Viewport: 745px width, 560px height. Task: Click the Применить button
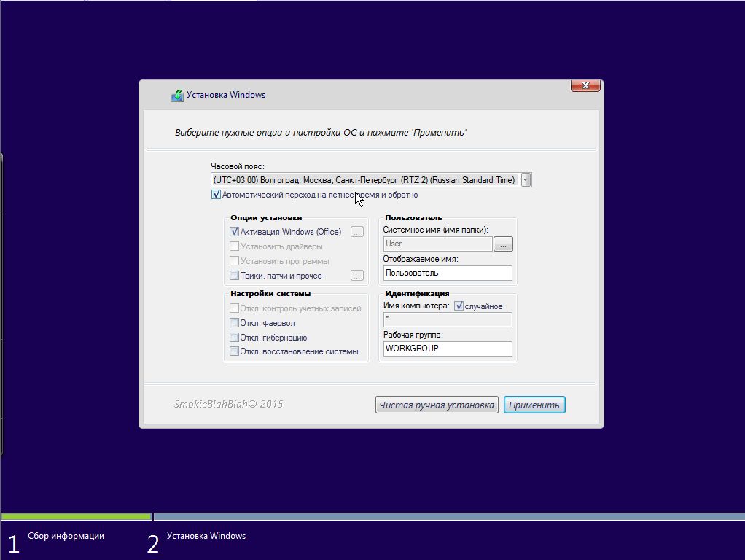(x=534, y=405)
